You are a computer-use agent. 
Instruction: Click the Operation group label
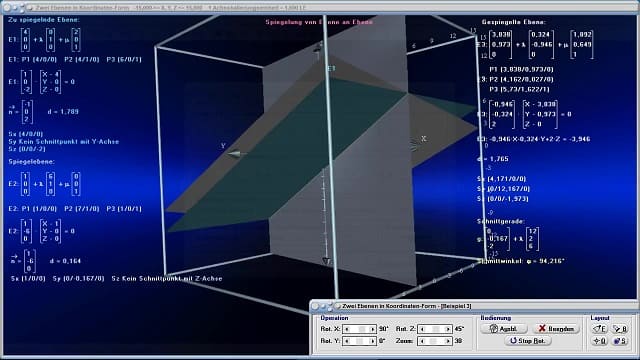point(334,318)
